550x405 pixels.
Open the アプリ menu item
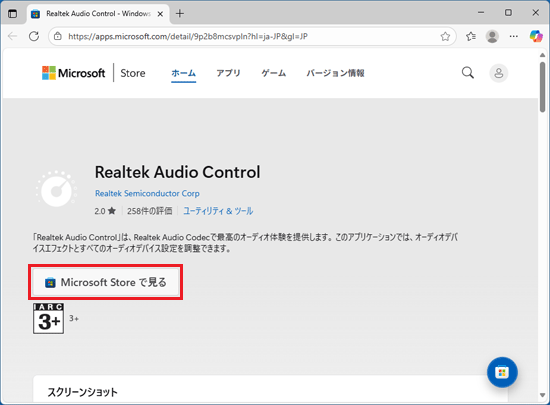[x=228, y=73]
